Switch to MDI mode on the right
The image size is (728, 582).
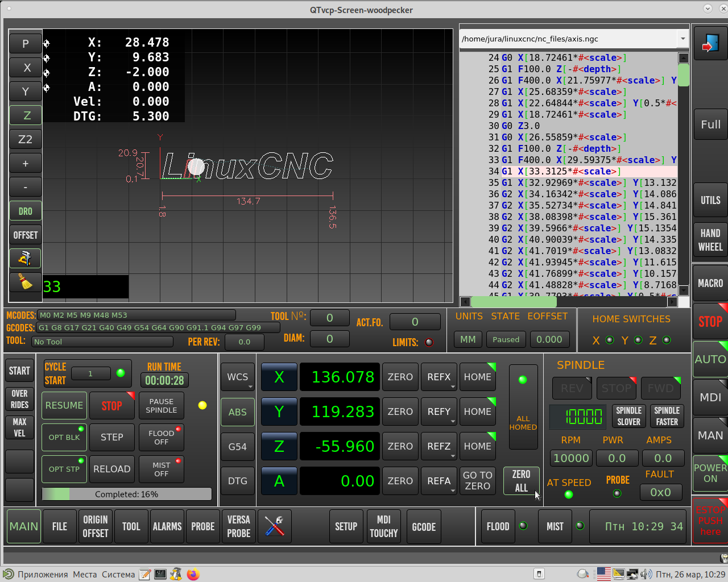tap(710, 397)
